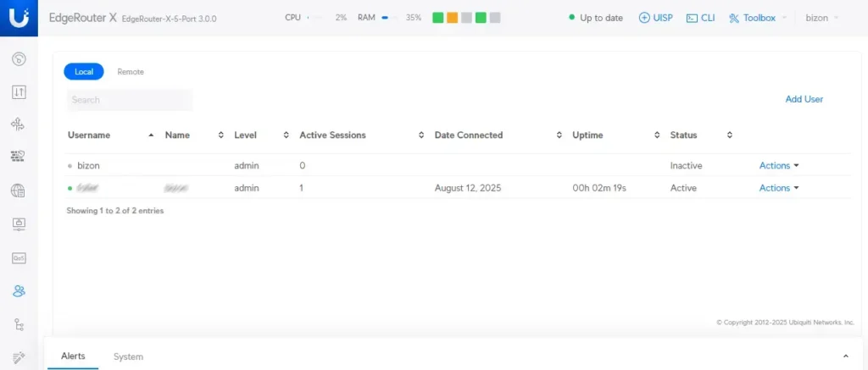
Task: Switch to the System tab
Action: (x=129, y=356)
